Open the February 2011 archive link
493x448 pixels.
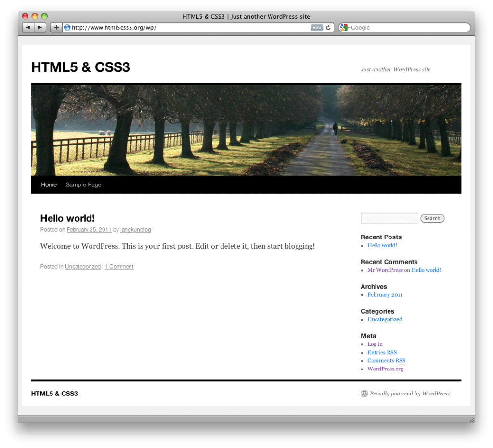(385, 294)
